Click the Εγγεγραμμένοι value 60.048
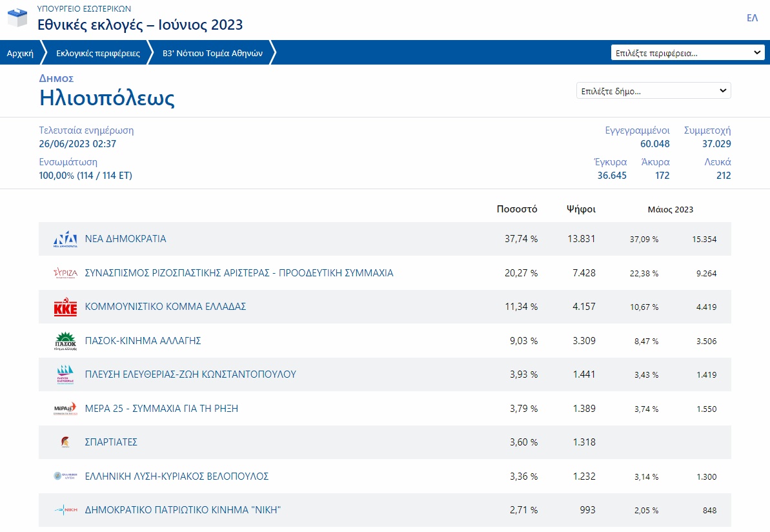This screenshot has width=770, height=532. point(654,144)
